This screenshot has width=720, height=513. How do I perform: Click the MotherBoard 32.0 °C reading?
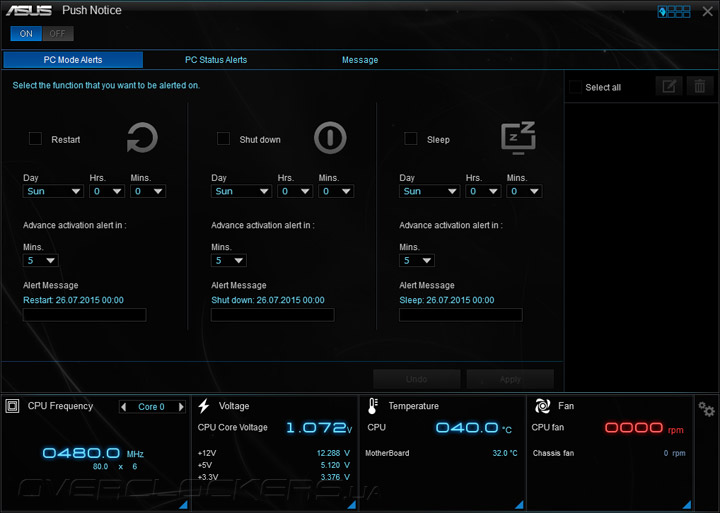pyautogui.click(x=505, y=453)
